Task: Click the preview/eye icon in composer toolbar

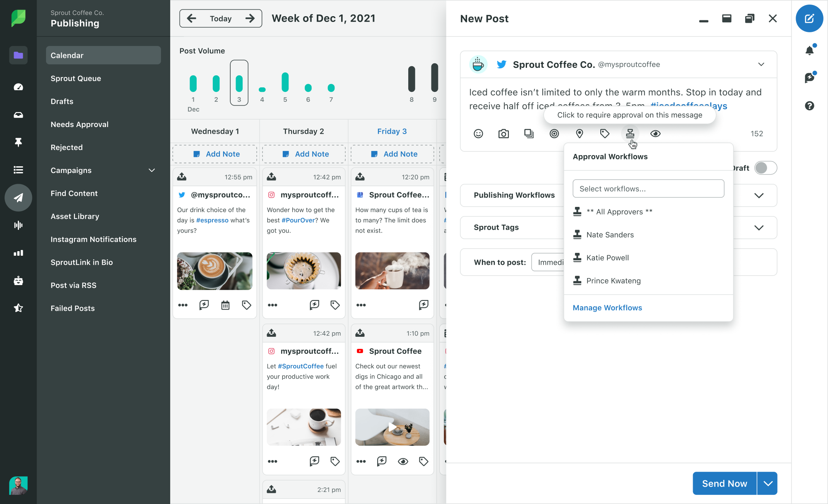Action: pyautogui.click(x=655, y=134)
